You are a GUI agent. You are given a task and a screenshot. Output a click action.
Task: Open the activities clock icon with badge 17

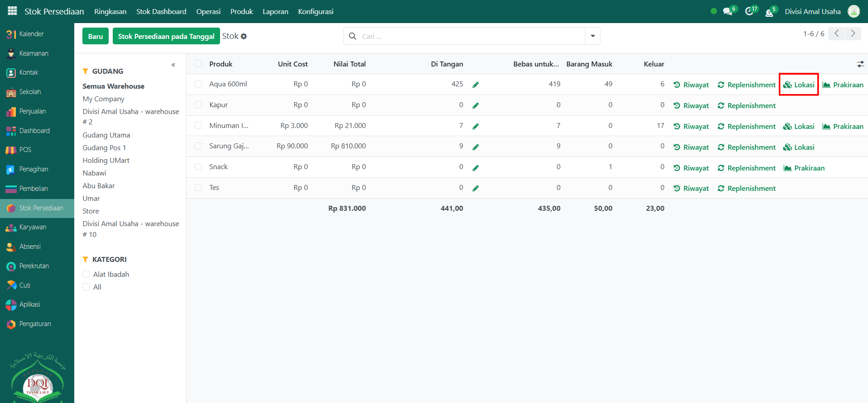tap(749, 12)
